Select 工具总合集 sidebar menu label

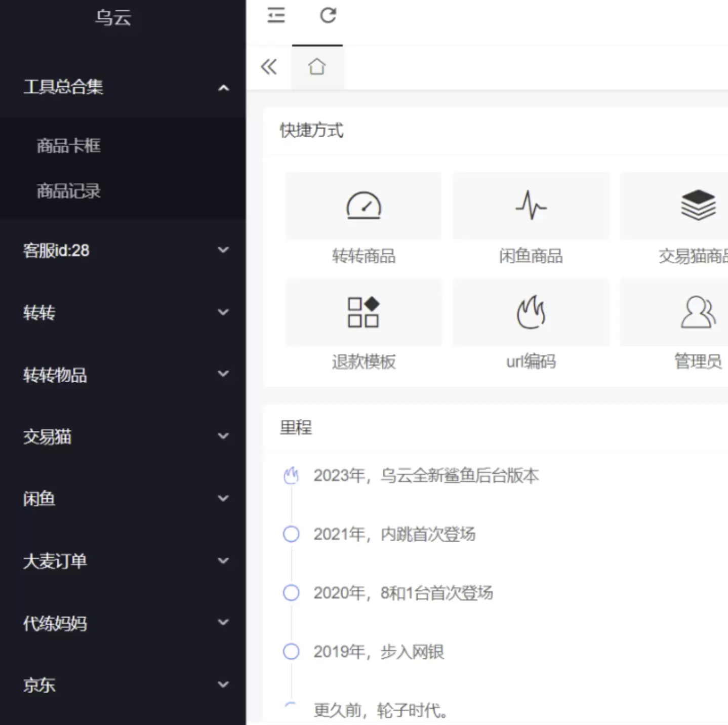click(63, 87)
